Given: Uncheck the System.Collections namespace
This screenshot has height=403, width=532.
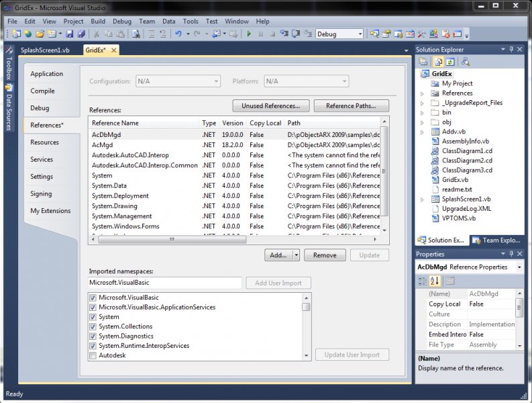Looking at the screenshot, I should click(93, 326).
